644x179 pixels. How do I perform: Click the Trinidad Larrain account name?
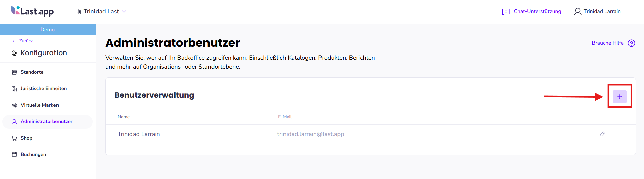(x=602, y=11)
